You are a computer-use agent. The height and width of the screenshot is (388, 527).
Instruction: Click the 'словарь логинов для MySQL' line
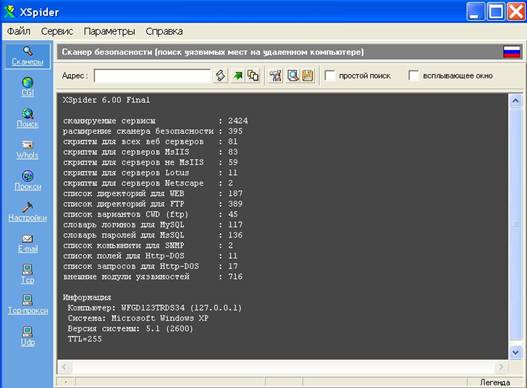coord(153,225)
